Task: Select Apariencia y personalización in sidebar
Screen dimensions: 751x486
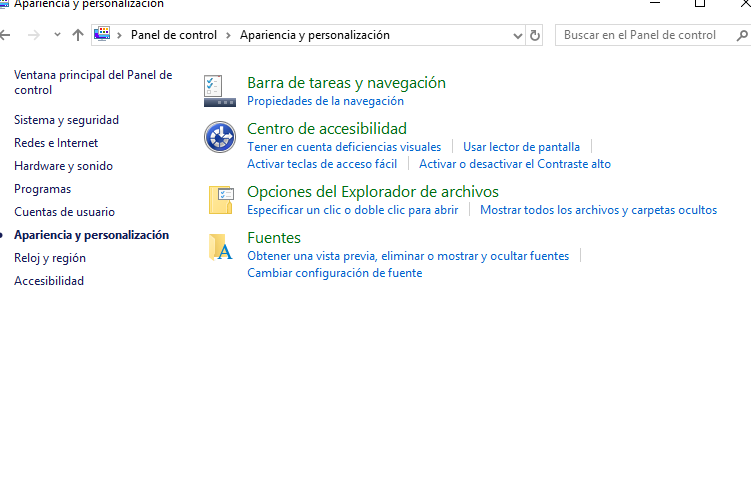Action: (x=91, y=235)
